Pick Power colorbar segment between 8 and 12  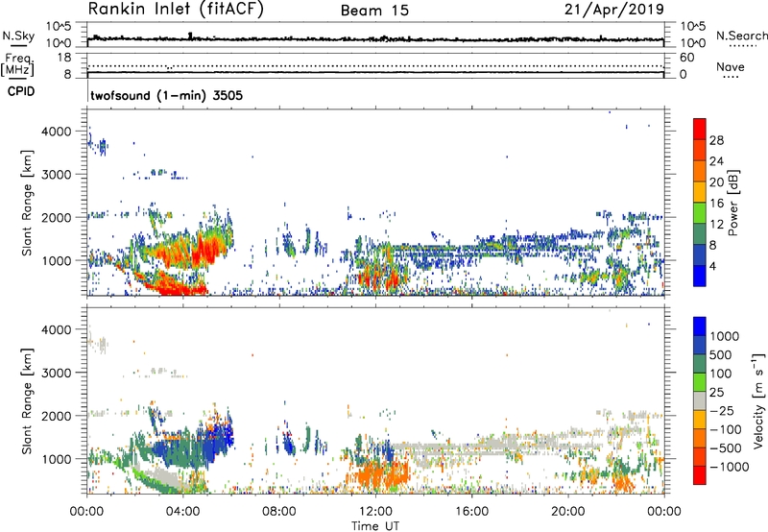pyautogui.click(x=700, y=234)
